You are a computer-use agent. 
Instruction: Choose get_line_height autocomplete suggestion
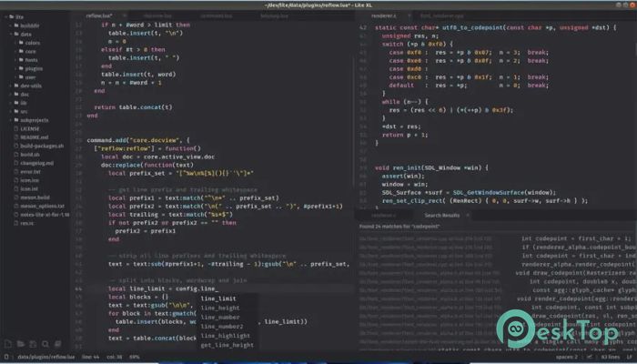[x=227, y=345]
